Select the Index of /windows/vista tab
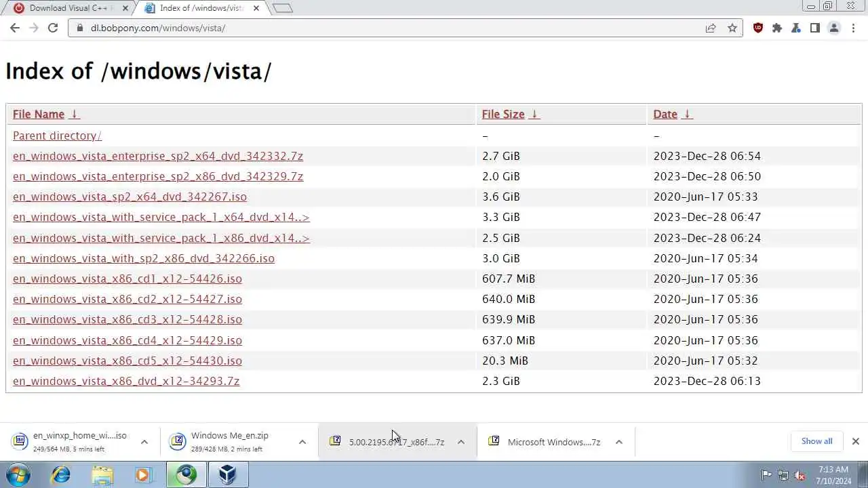 [x=201, y=8]
